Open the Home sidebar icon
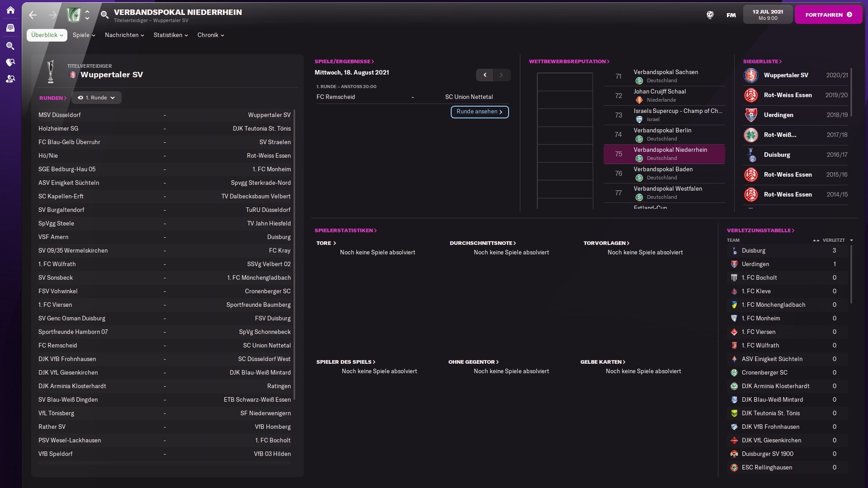The width and height of the screenshot is (868, 488). coord(10,10)
